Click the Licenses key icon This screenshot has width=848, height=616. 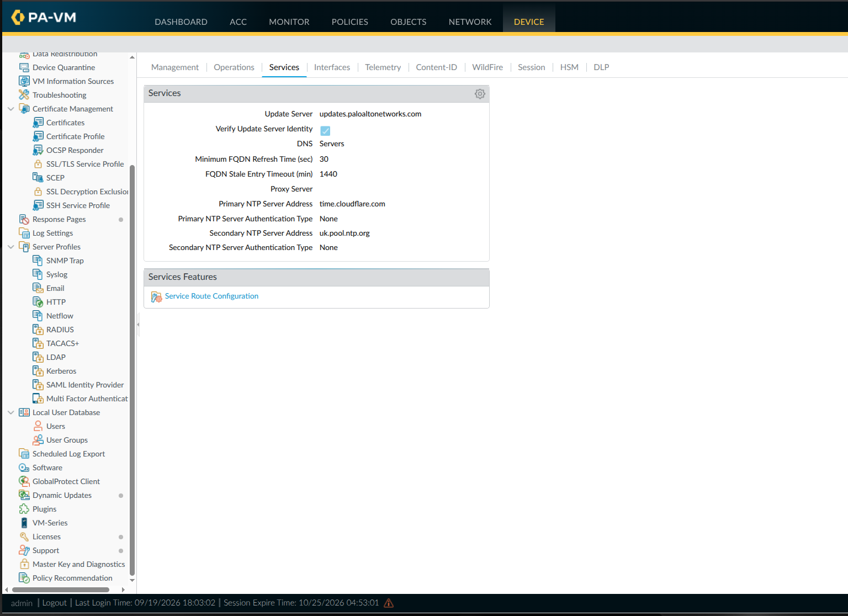point(24,537)
